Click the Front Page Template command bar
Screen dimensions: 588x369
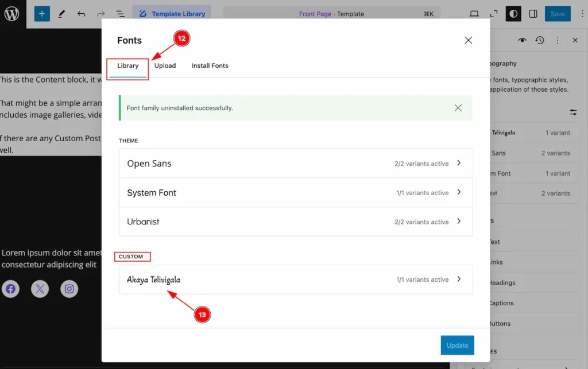click(x=331, y=14)
